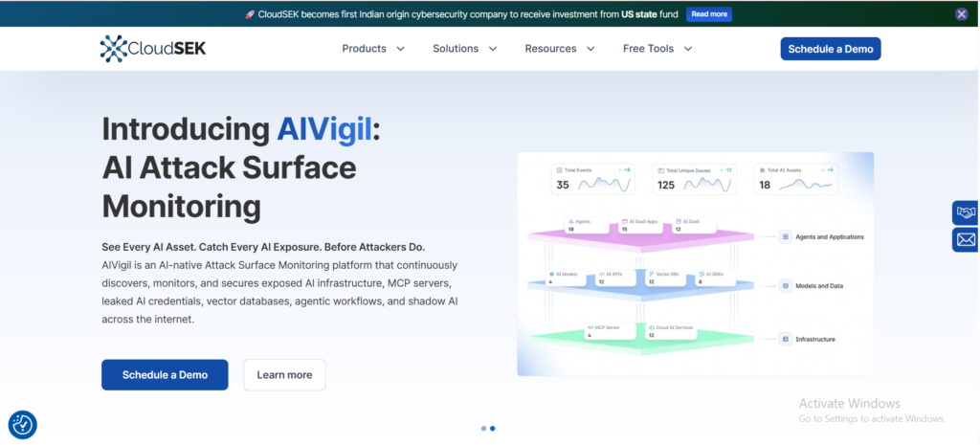Click the Agents tile showing 10
Screen dimensions: 980x445
tap(587, 226)
